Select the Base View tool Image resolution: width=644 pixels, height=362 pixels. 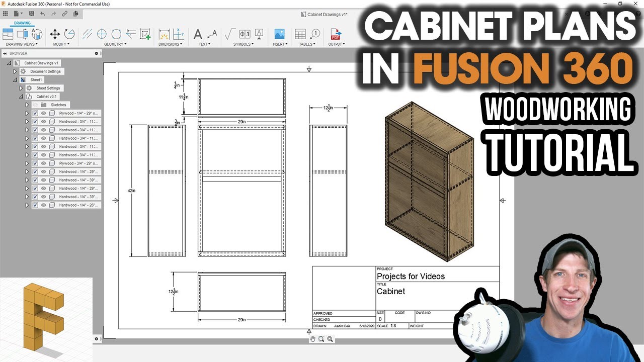tap(8, 34)
